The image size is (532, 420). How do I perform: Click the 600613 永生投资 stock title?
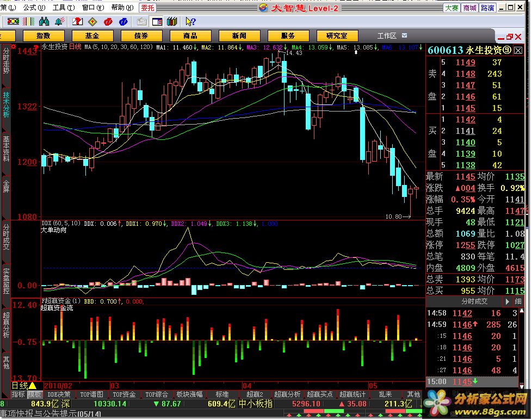point(469,50)
